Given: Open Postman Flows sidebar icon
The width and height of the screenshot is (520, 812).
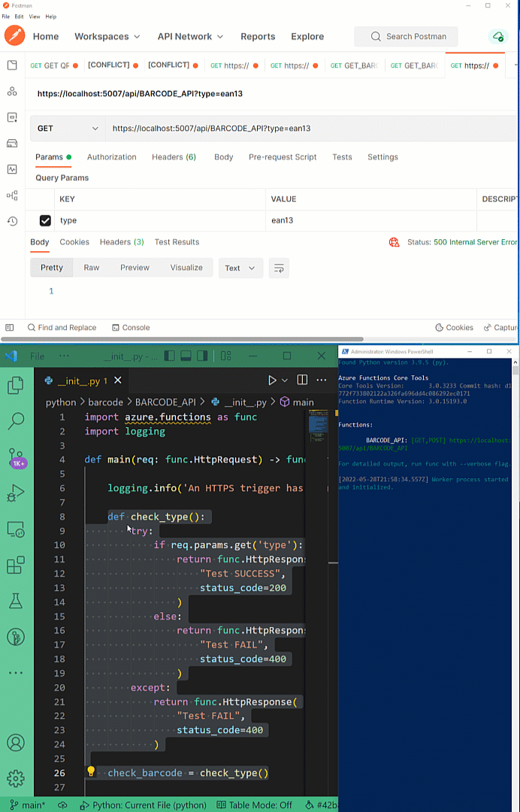Looking at the screenshot, I should pos(12,195).
